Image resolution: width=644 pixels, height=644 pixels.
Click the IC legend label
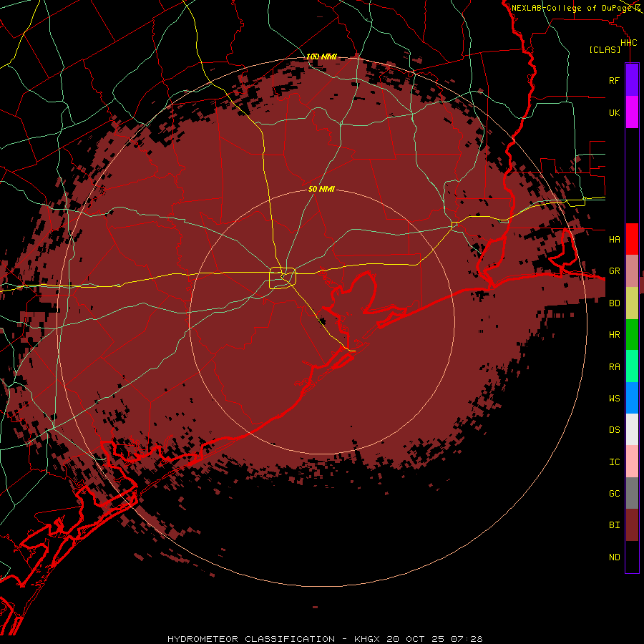(614, 462)
